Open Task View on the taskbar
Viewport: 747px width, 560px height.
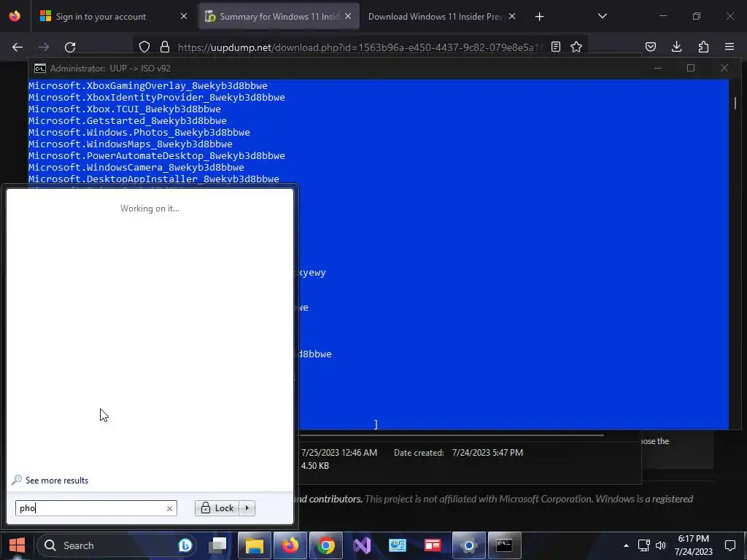218,545
